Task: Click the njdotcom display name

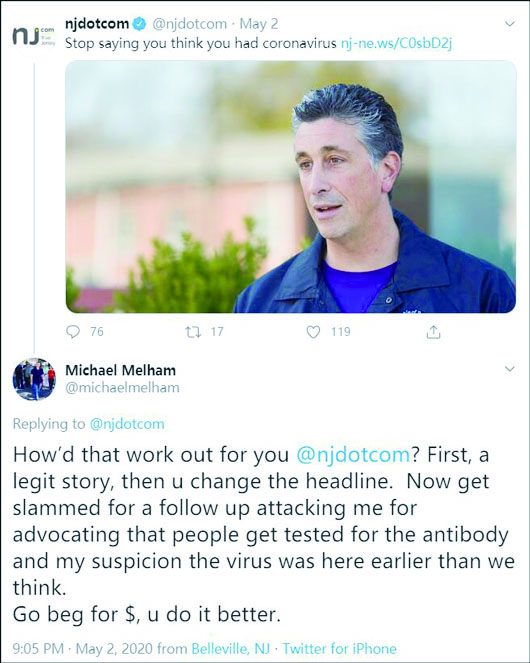Action: tap(97, 24)
